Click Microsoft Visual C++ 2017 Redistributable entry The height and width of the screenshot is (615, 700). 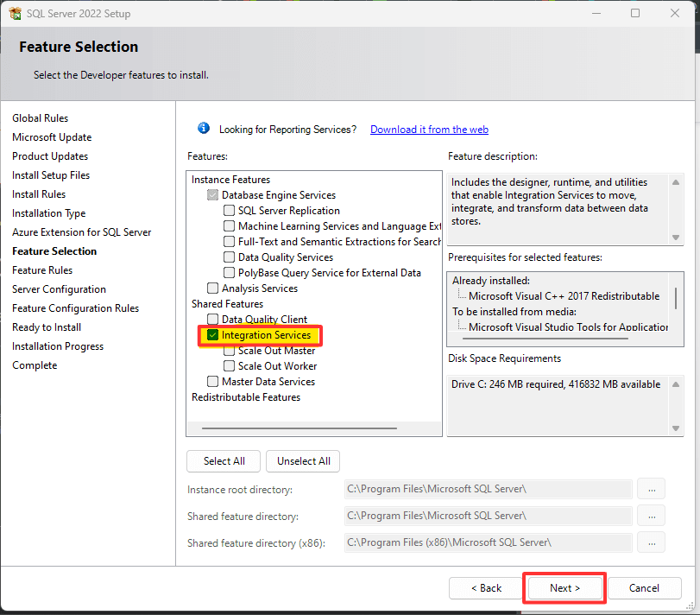564,296
